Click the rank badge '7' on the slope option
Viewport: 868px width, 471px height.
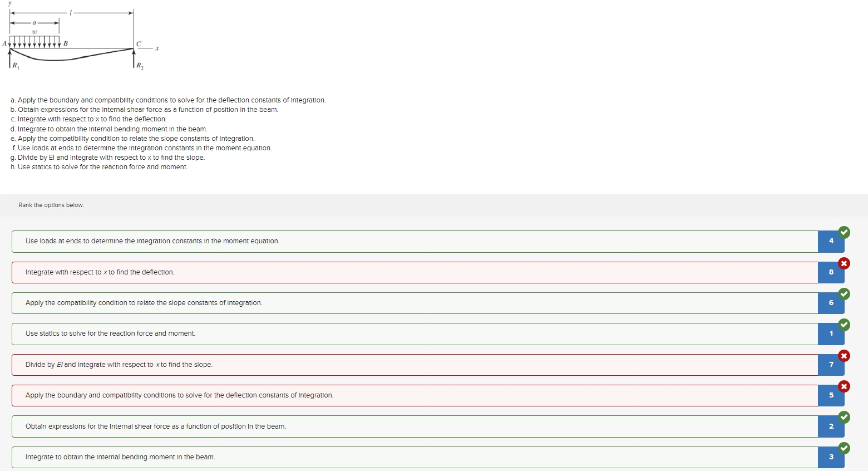coord(831,364)
